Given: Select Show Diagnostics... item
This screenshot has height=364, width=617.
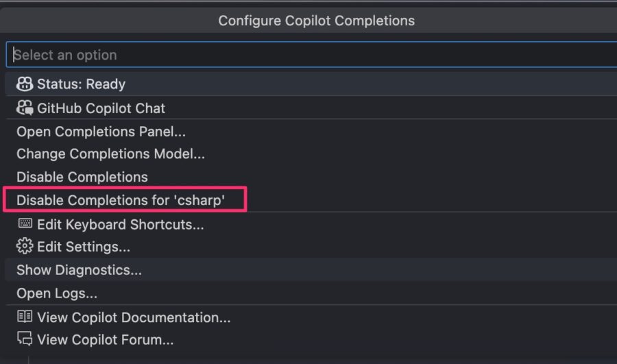Looking at the screenshot, I should [311, 270].
